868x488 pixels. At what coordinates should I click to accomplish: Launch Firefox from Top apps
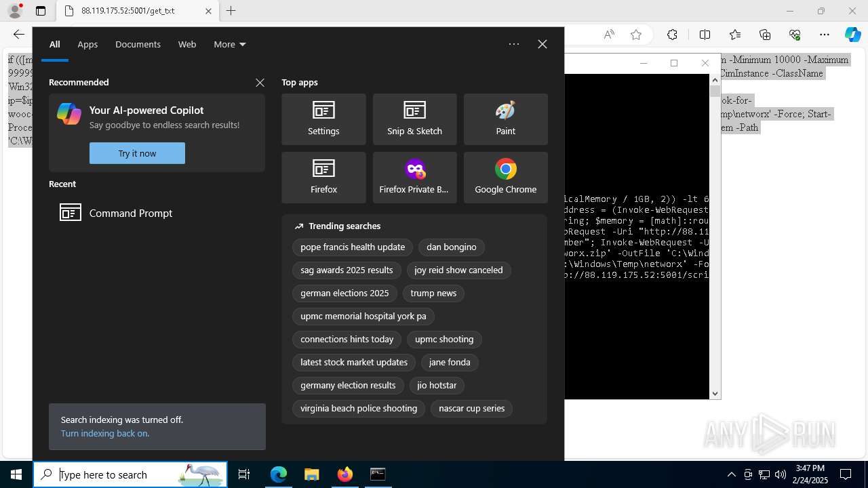(x=323, y=178)
